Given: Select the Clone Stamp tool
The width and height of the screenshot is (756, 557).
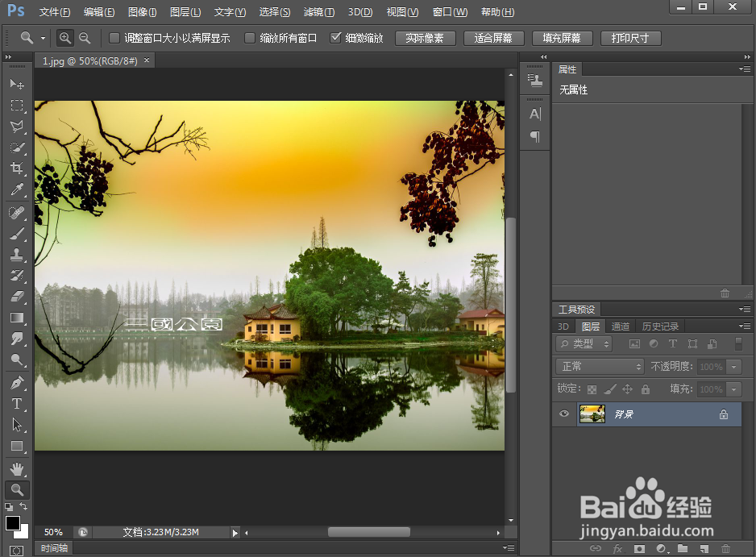Looking at the screenshot, I should [17, 255].
